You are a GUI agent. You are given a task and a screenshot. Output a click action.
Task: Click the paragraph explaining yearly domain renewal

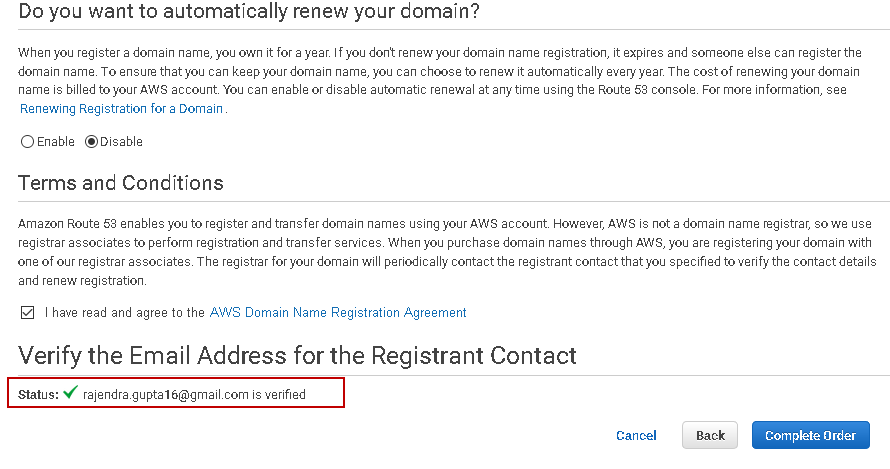click(x=440, y=70)
